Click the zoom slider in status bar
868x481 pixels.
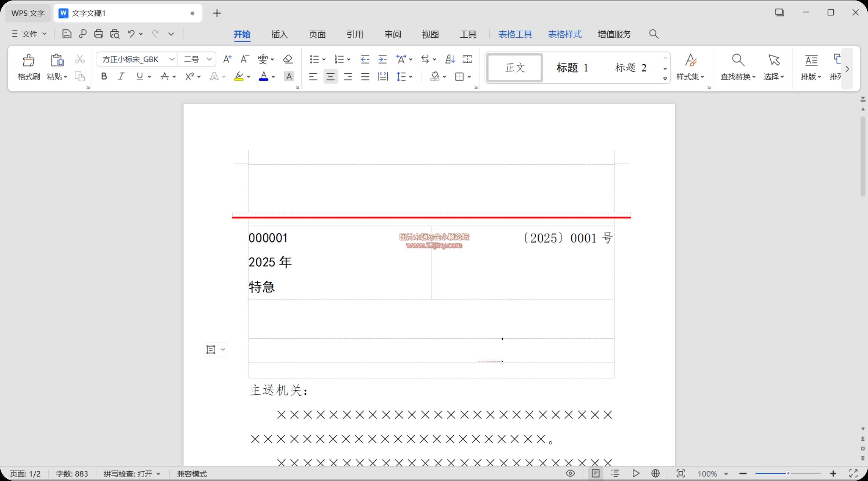(788, 473)
